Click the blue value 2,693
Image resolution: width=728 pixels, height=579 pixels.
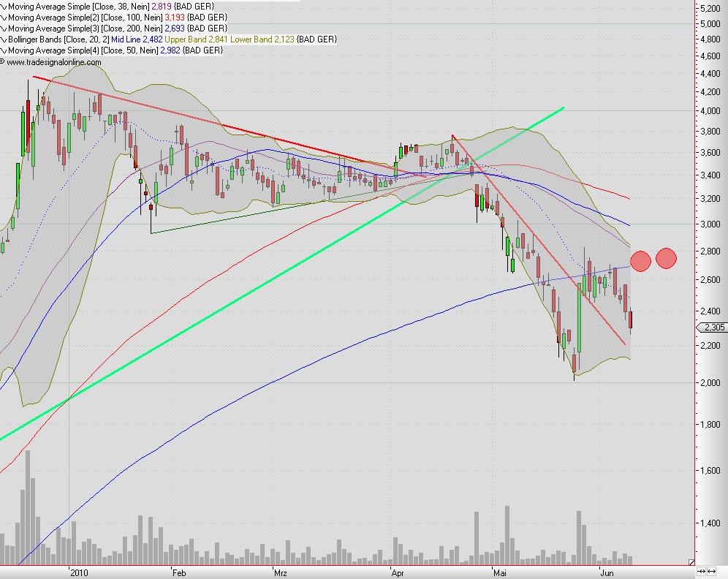pos(175,29)
